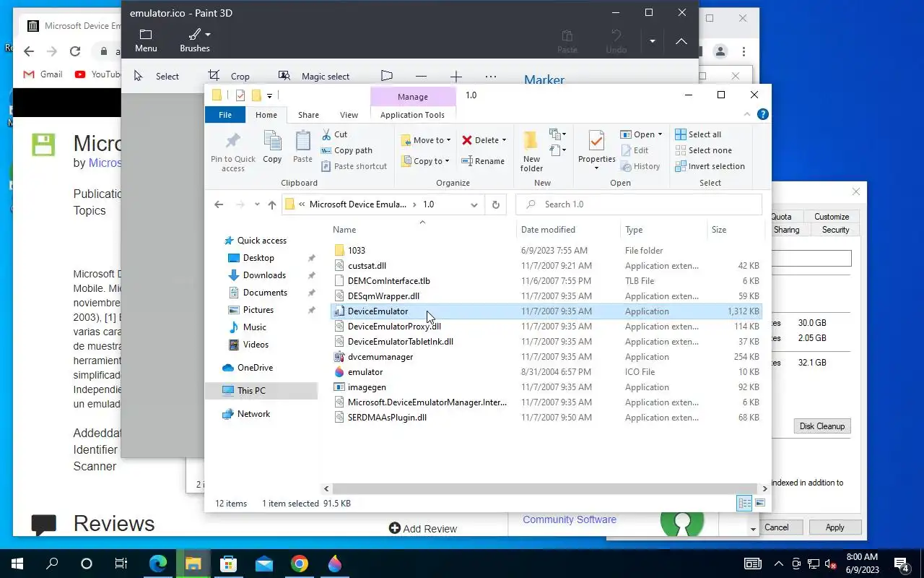
Task: Click the Paste ribbon icon in Explorer
Action: tap(302, 147)
